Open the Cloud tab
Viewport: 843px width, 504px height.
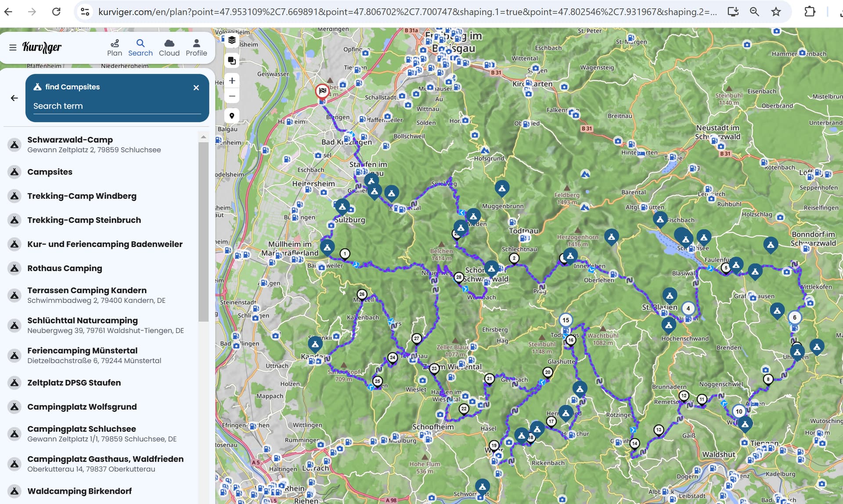pos(169,47)
